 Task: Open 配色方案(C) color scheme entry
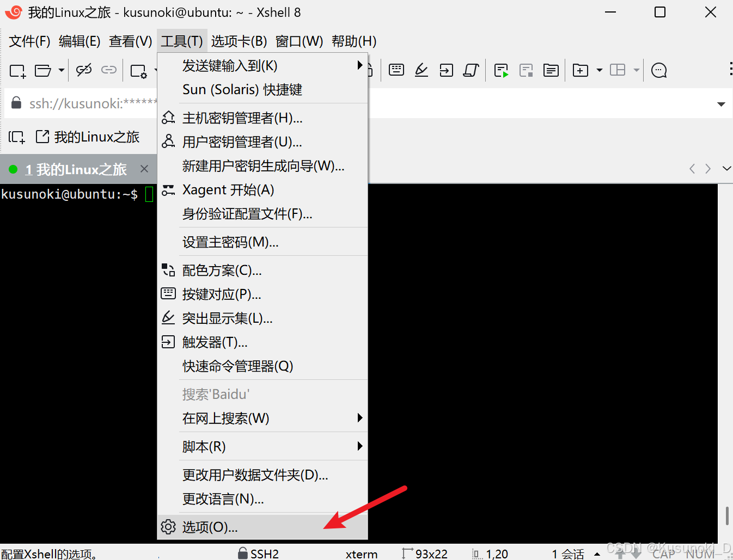(x=262, y=270)
